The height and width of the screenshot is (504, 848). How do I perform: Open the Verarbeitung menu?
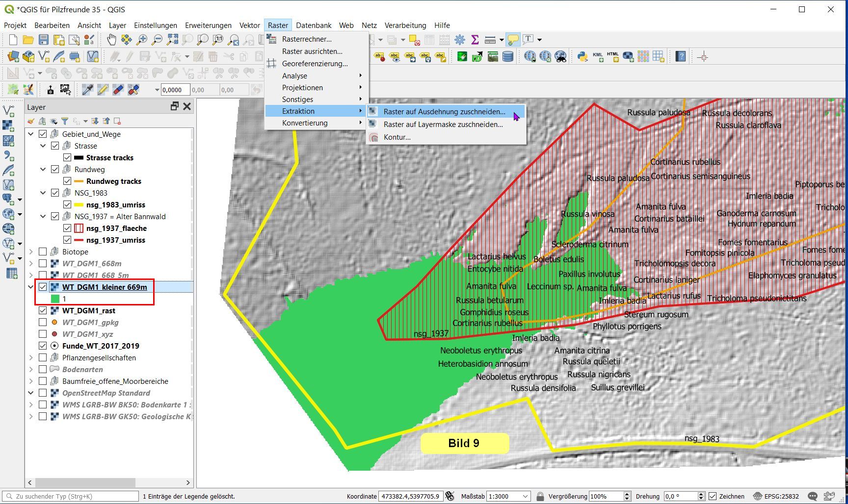(x=405, y=25)
